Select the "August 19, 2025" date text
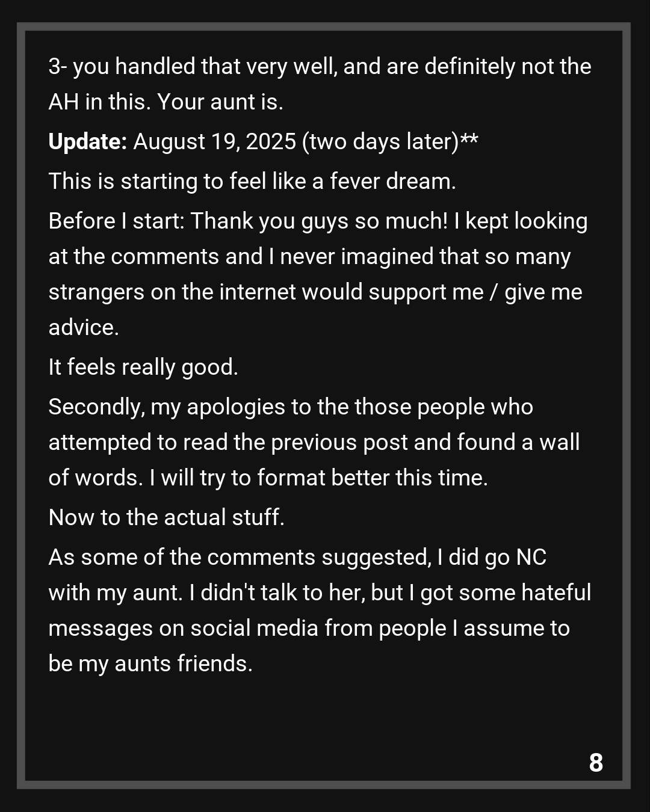650x812 pixels. [214, 142]
